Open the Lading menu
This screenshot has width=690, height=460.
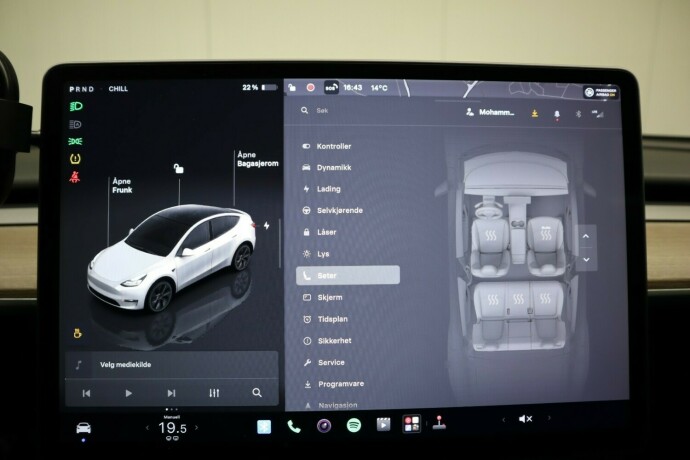pyautogui.click(x=322, y=189)
